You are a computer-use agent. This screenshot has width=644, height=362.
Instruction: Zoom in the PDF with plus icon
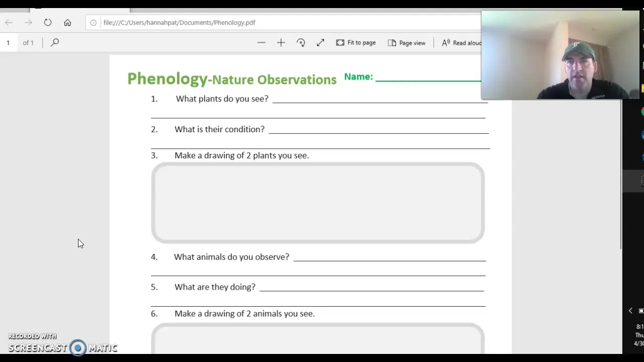pyautogui.click(x=281, y=43)
